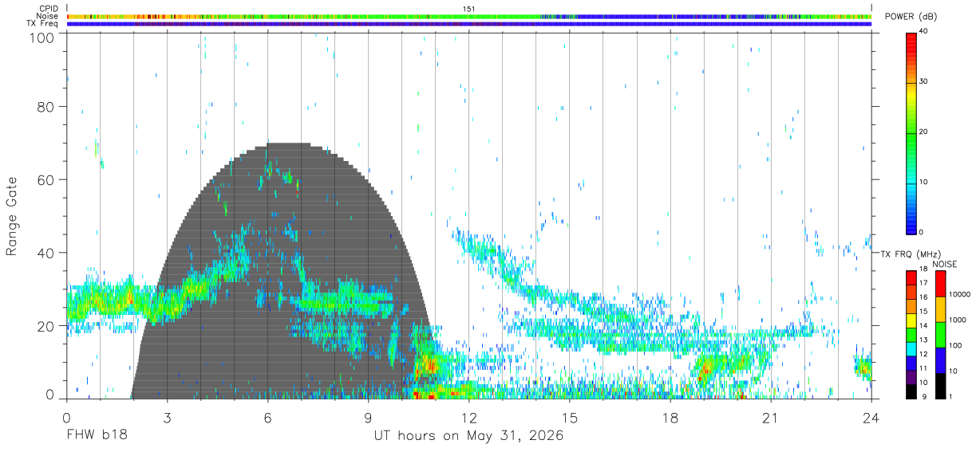Click the 24 tick on the UT hours axis

coord(871,417)
